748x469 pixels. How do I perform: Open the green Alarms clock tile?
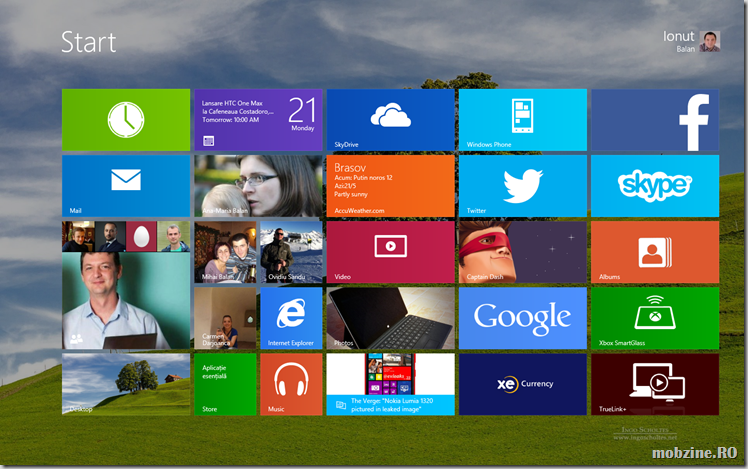coord(126,120)
